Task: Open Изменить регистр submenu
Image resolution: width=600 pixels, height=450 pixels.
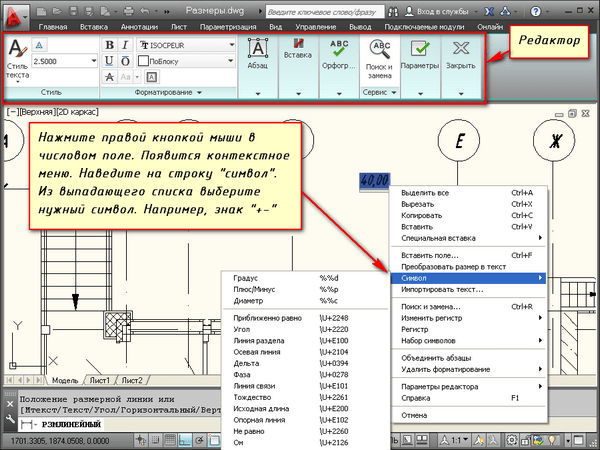Action: (469, 318)
